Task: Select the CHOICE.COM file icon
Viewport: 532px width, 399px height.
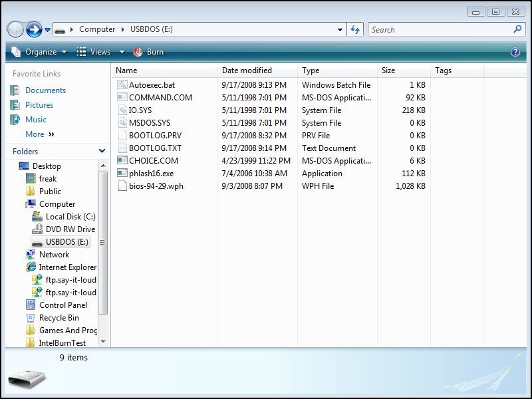Action: [122, 160]
